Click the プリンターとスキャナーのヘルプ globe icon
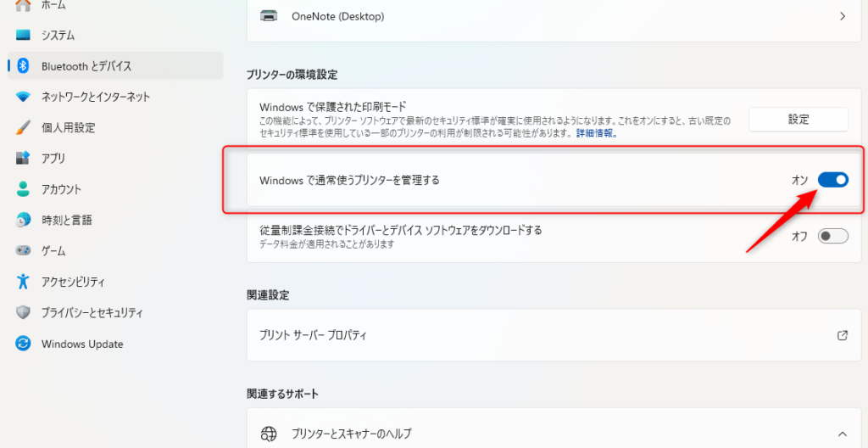Viewport: 868px width, 448px height. (269, 434)
